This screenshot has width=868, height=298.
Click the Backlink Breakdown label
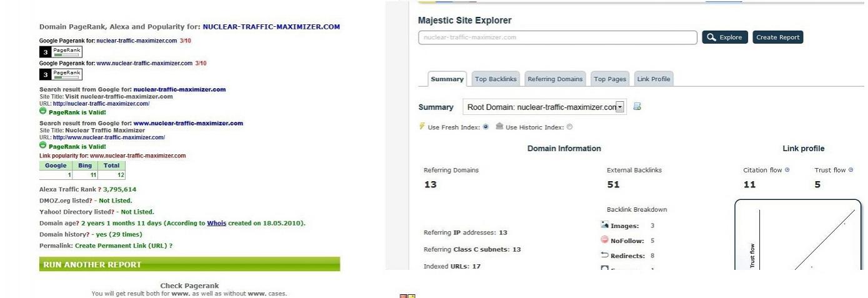pyautogui.click(x=637, y=210)
